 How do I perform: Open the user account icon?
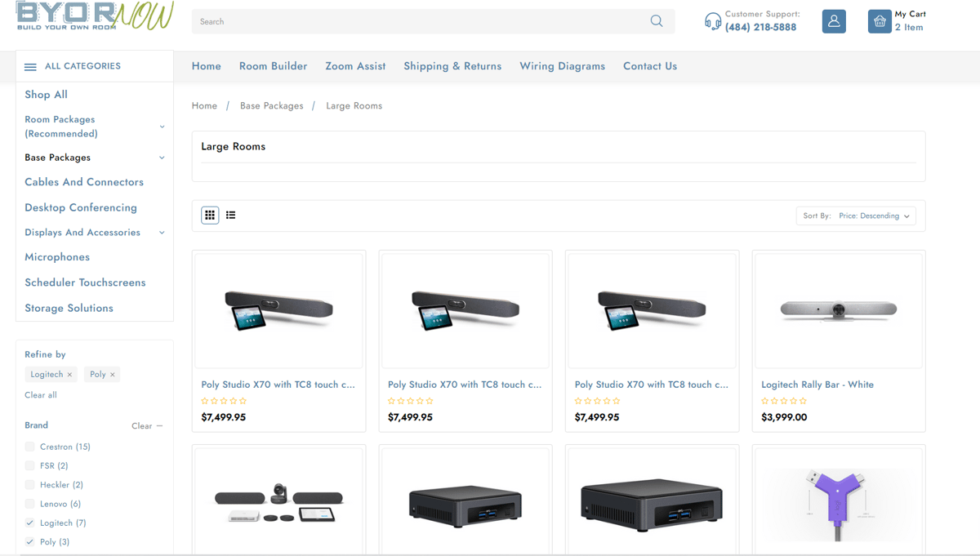click(x=834, y=21)
